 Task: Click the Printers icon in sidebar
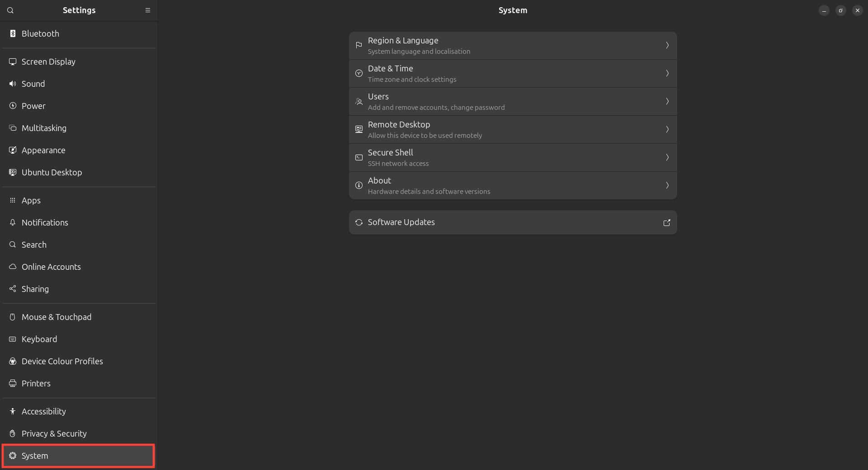coord(13,383)
